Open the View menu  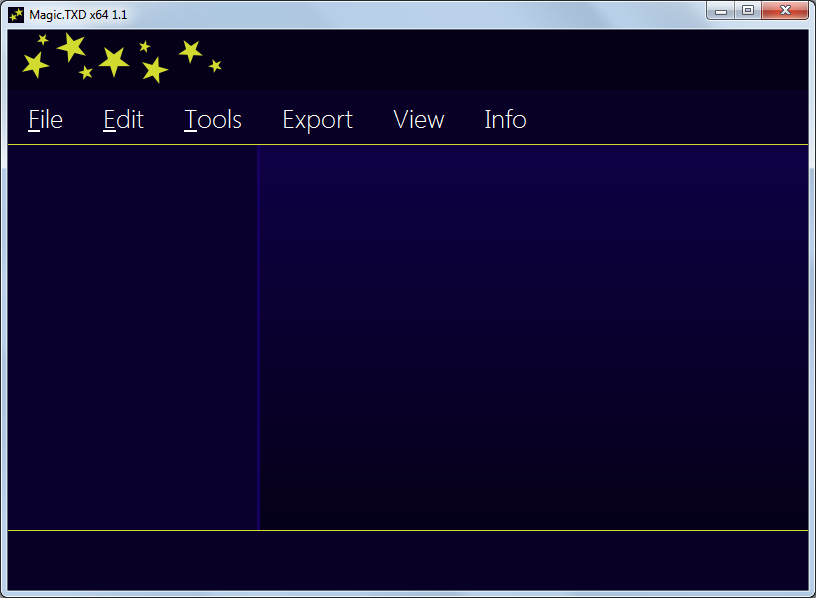pos(418,120)
